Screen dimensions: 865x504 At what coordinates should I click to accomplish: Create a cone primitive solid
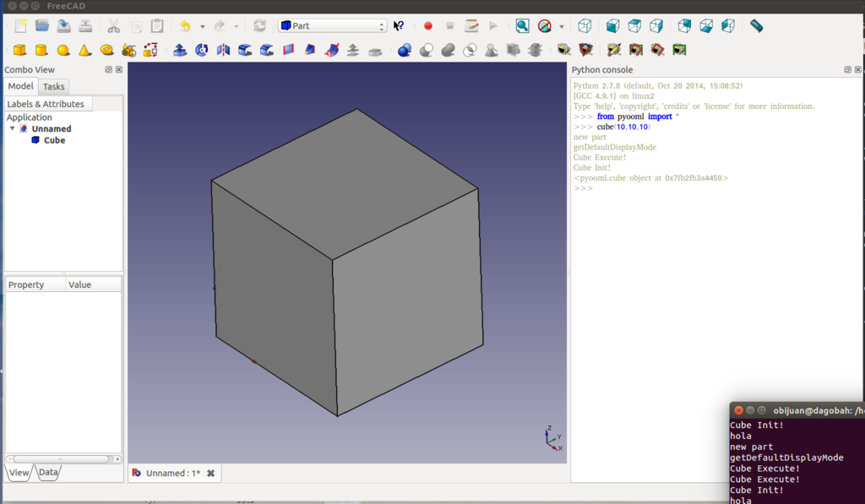pos(84,51)
